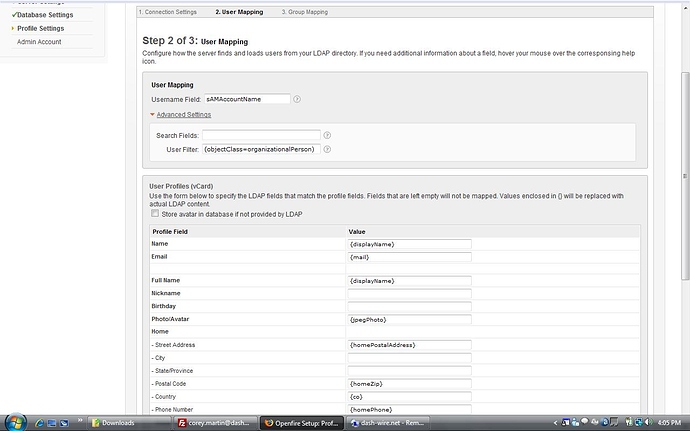This screenshot has height=431, width=690.
Task: Click help icon beside Username Field
Action: (x=297, y=99)
